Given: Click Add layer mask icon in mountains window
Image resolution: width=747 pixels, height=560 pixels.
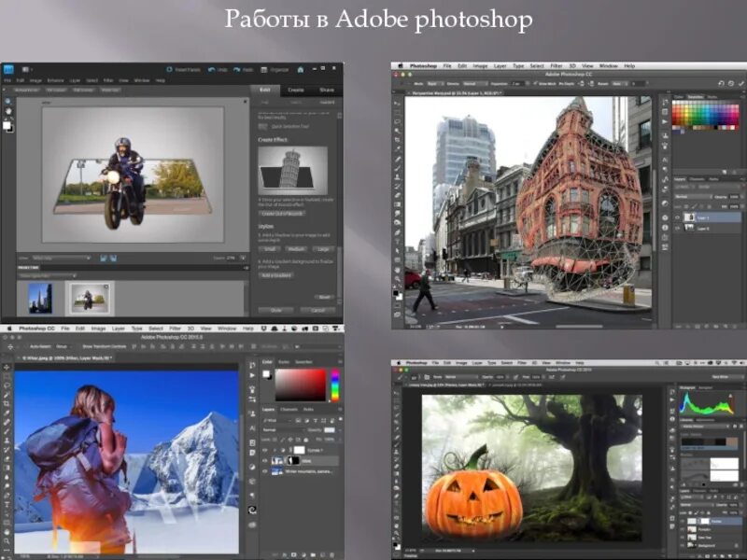Looking at the screenshot, I should pyautogui.click(x=293, y=555).
